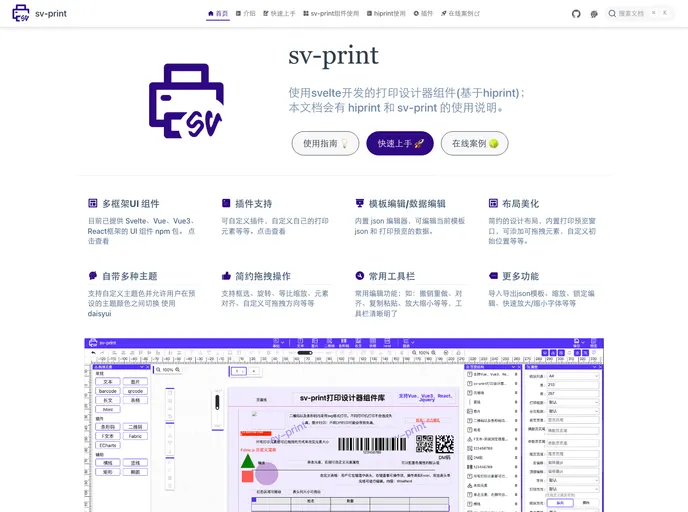The image size is (688, 512).
Task: Open the GitHub repository icon
Action: pos(576,14)
